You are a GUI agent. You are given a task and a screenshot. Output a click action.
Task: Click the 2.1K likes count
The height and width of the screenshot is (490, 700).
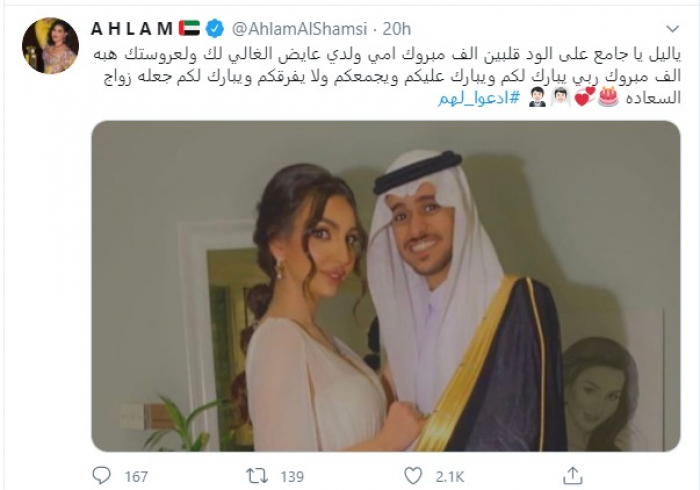(x=450, y=477)
